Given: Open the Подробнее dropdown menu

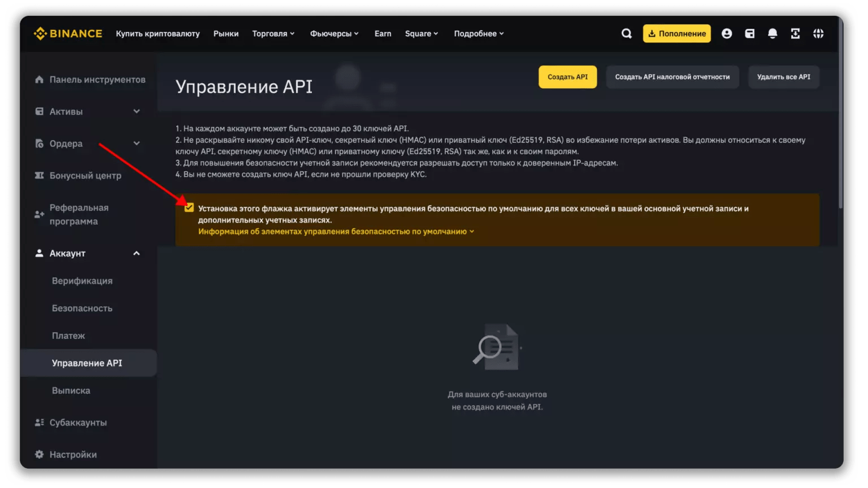Looking at the screenshot, I should click(x=479, y=34).
